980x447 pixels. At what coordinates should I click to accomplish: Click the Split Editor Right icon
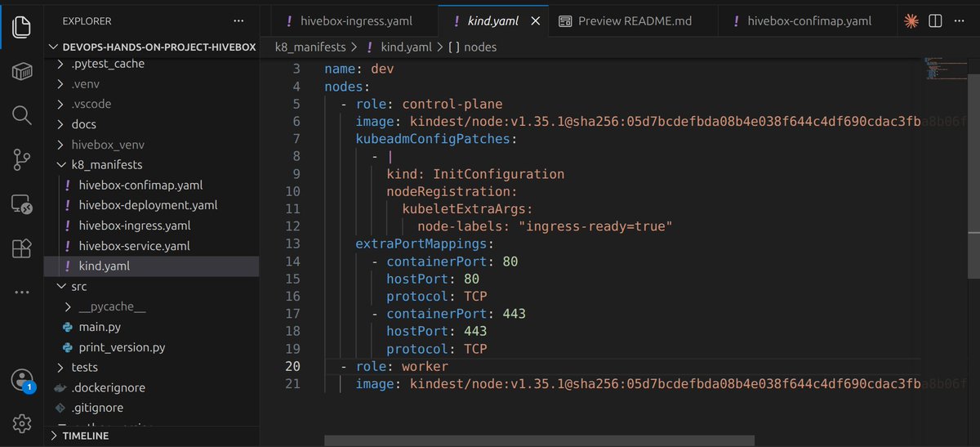tap(936, 20)
